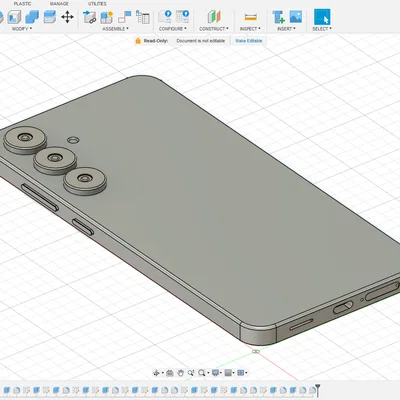Expand the Viewports dropdown arrow

click(x=246, y=373)
